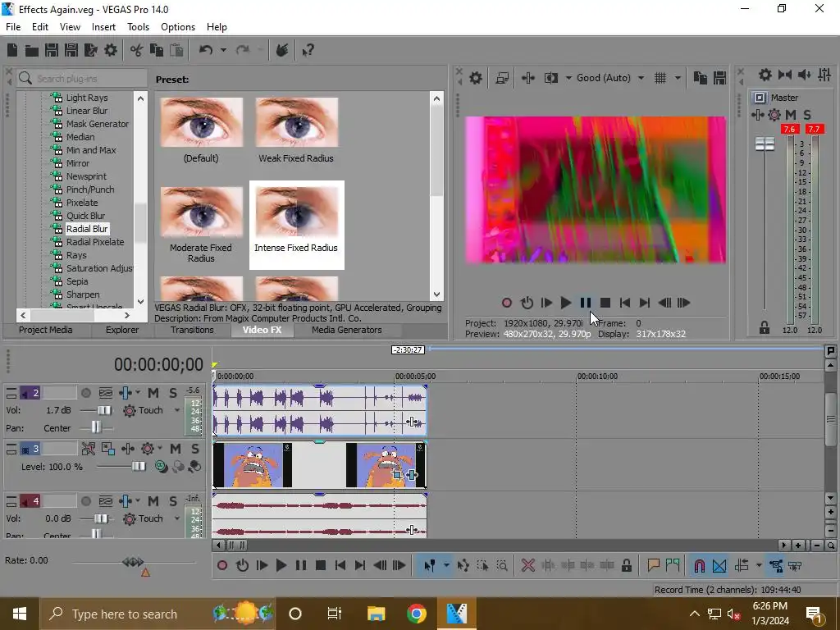Open the Auto Ripple dropdown arrow
The height and width of the screenshot is (630, 840).
point(759,565)
